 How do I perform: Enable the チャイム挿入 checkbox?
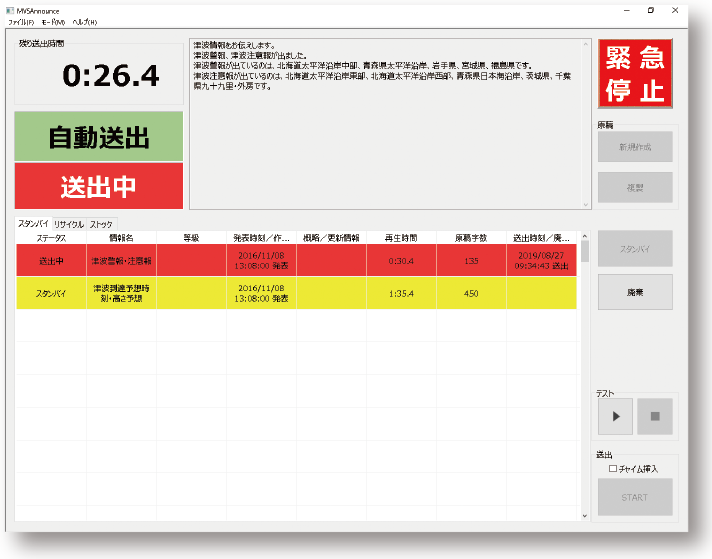click(612, 467)
